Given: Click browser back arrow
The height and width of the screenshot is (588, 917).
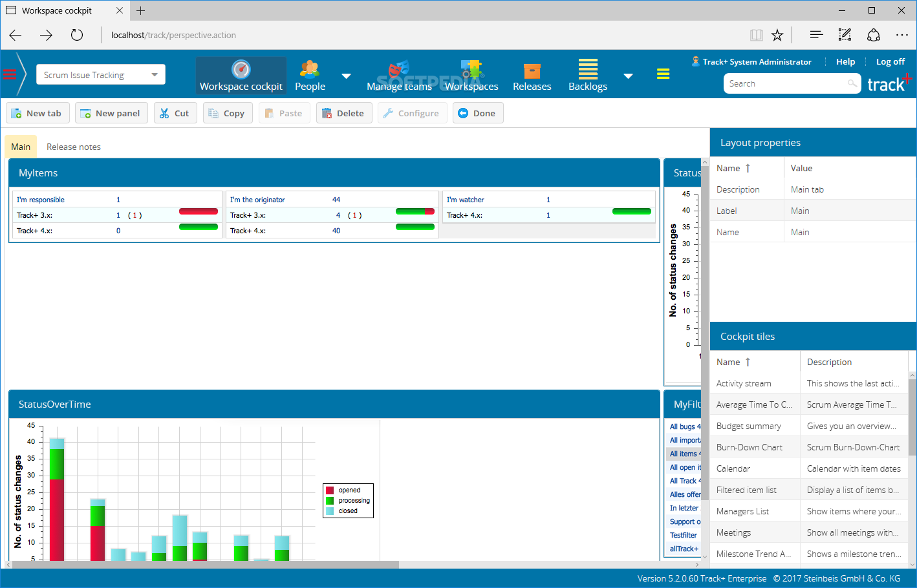Looking at the screenshot, I should click(x=16, y=35).
